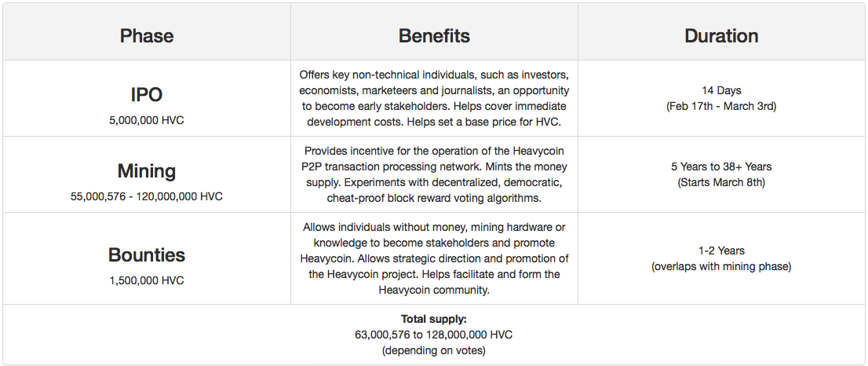The height and width of the screenshot is (366, 868).
Task: Click the Benefits column header
Action: pos(434,36)
